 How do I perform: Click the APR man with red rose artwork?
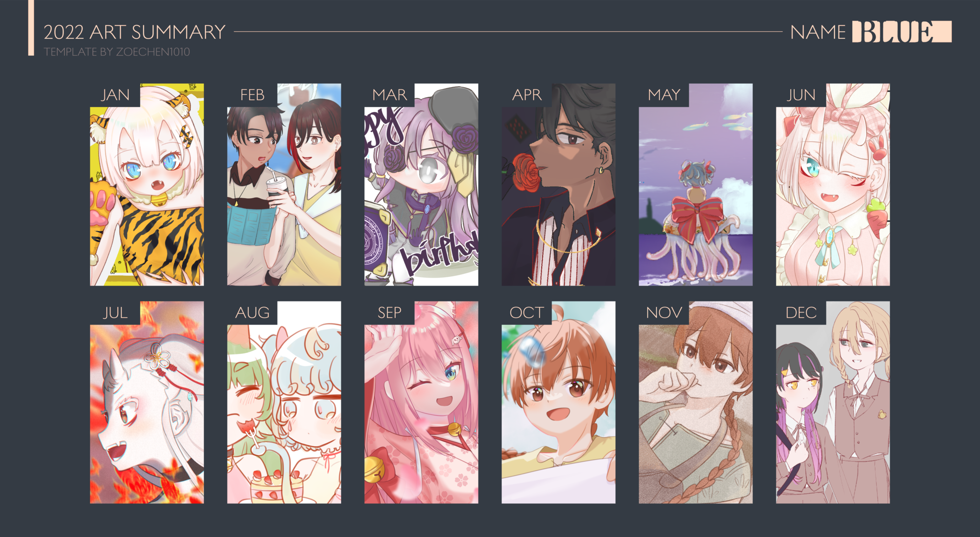point(558,185)
